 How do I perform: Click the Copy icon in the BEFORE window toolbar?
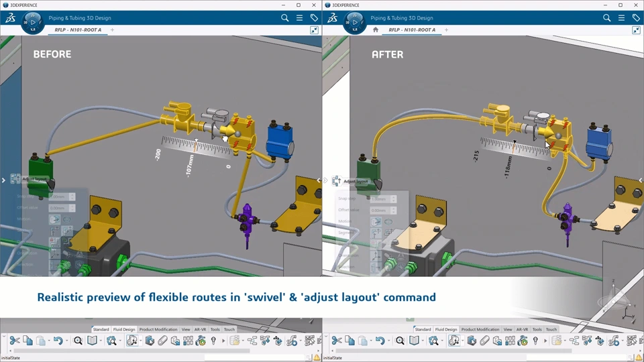pos(28,341)
